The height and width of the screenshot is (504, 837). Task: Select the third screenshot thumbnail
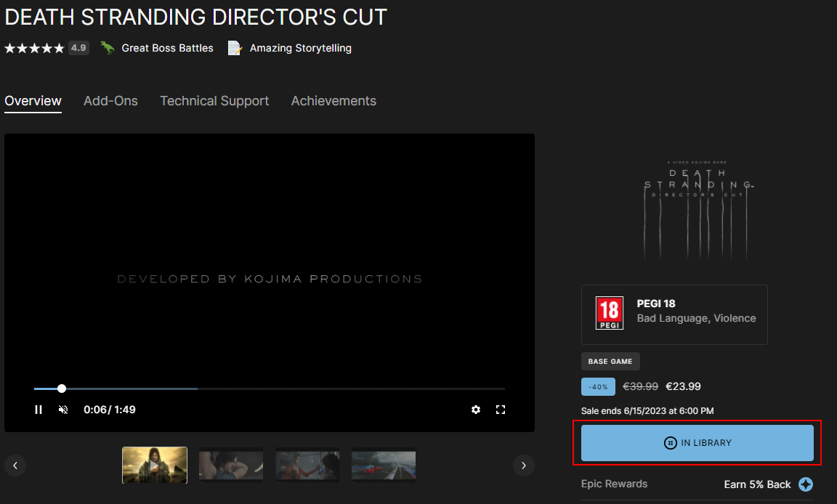[307, 465]
